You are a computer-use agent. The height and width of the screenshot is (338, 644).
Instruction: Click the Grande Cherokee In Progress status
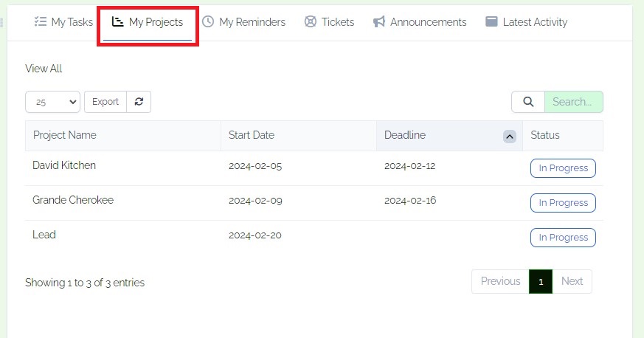(563, 203)
